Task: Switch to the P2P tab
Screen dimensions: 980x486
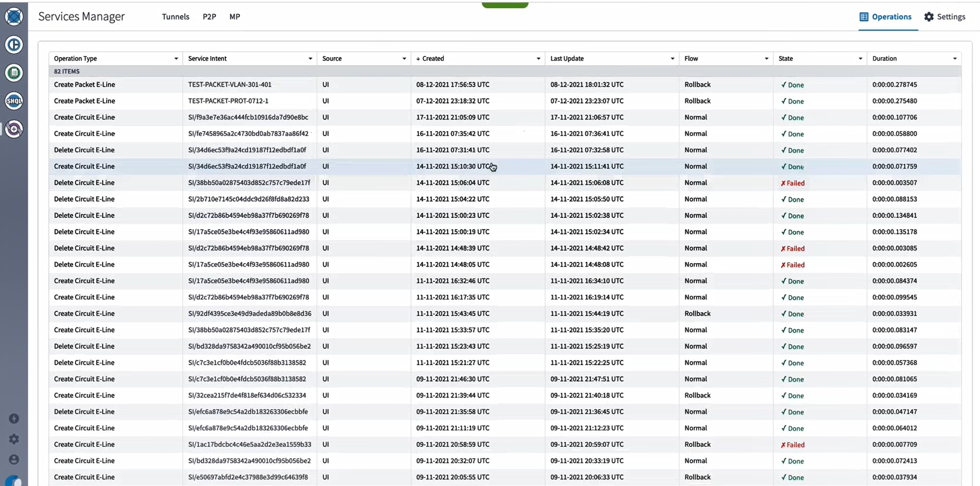Action: click(209, 17)
